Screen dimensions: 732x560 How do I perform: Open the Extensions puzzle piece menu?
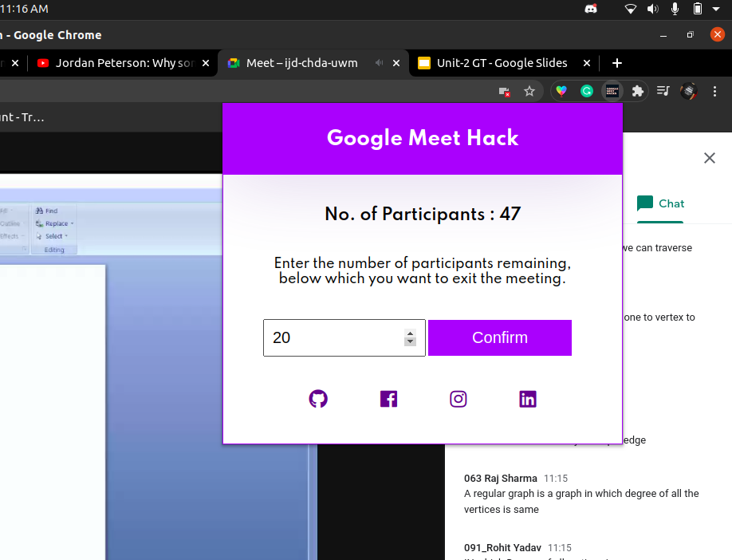click(x=638, y=91)
